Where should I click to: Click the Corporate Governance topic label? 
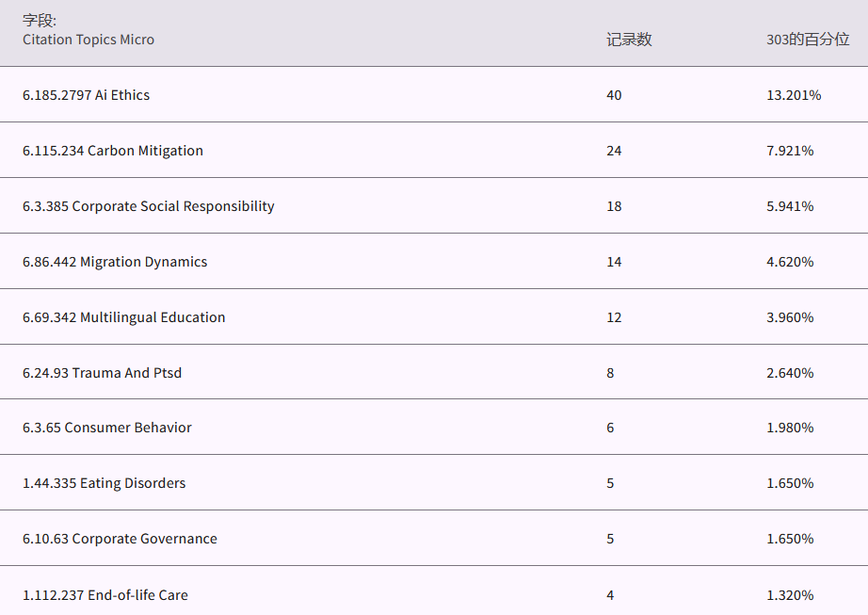[x=120, y=539]
